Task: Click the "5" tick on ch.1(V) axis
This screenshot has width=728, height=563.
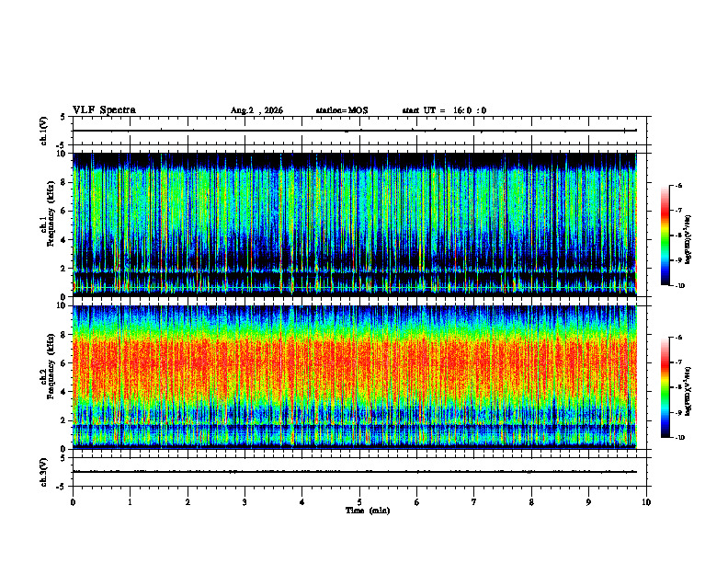Action: pyautogui.click(x=64, y=117)
